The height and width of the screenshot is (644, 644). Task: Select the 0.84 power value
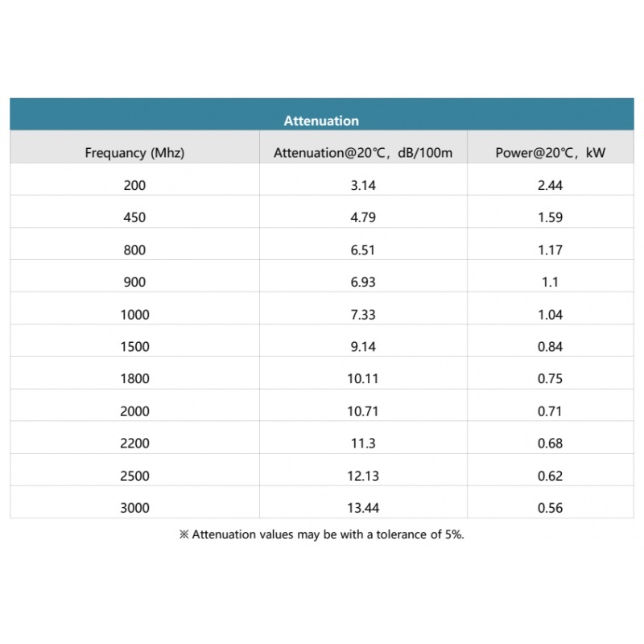551,347
